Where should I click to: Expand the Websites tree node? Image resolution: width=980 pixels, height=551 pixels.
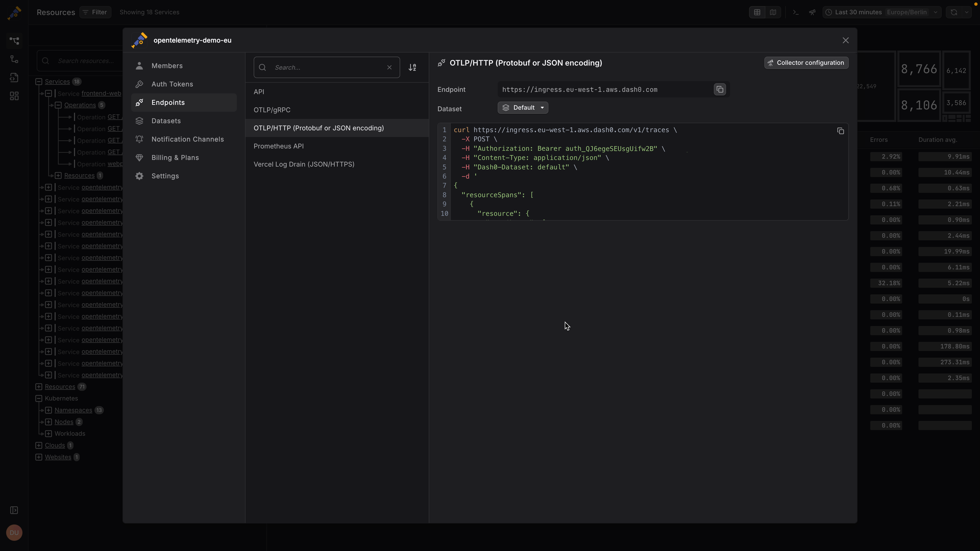[x=39, y=457]
